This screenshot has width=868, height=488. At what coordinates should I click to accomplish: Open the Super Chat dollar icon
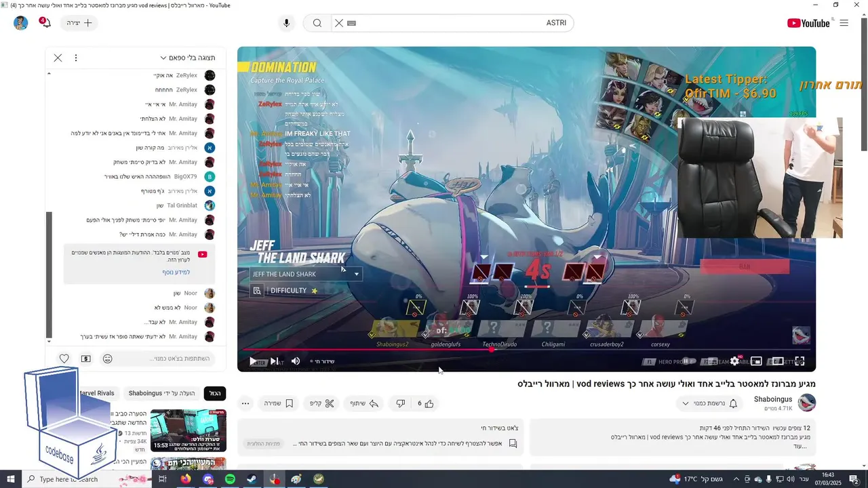tap(86, 359)
